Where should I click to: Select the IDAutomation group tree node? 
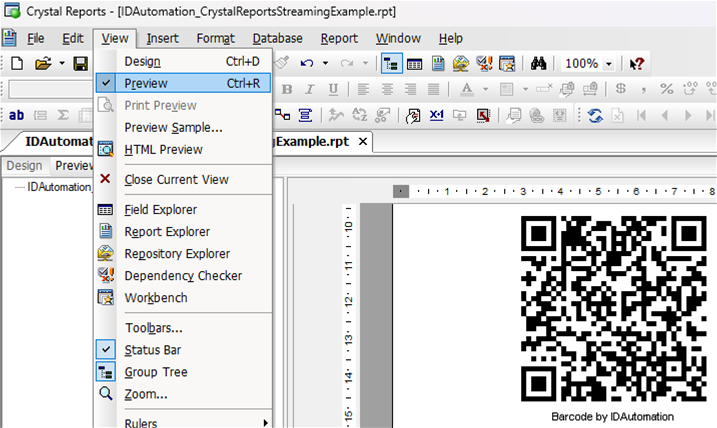(x=59, y=187)
